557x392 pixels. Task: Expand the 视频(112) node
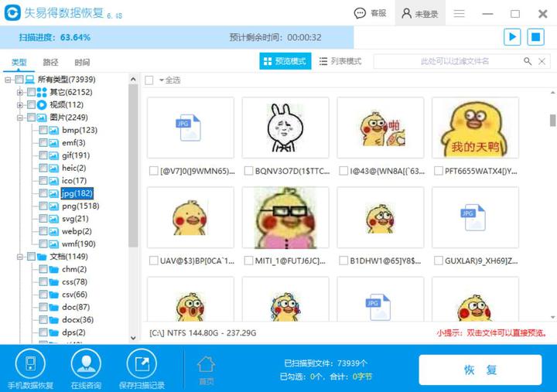click(20, 104)
